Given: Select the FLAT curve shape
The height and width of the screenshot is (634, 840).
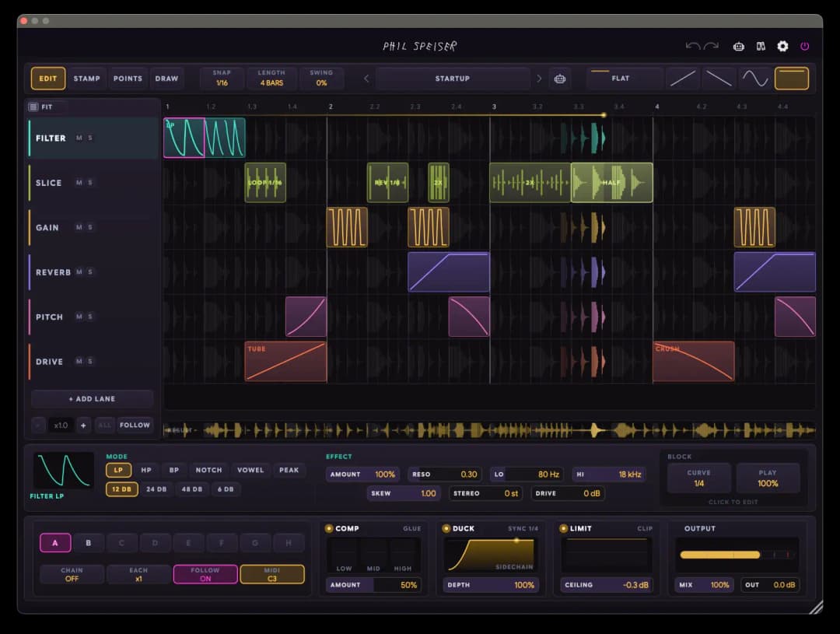Looking at the screenshot, I should tap(624, 79).
